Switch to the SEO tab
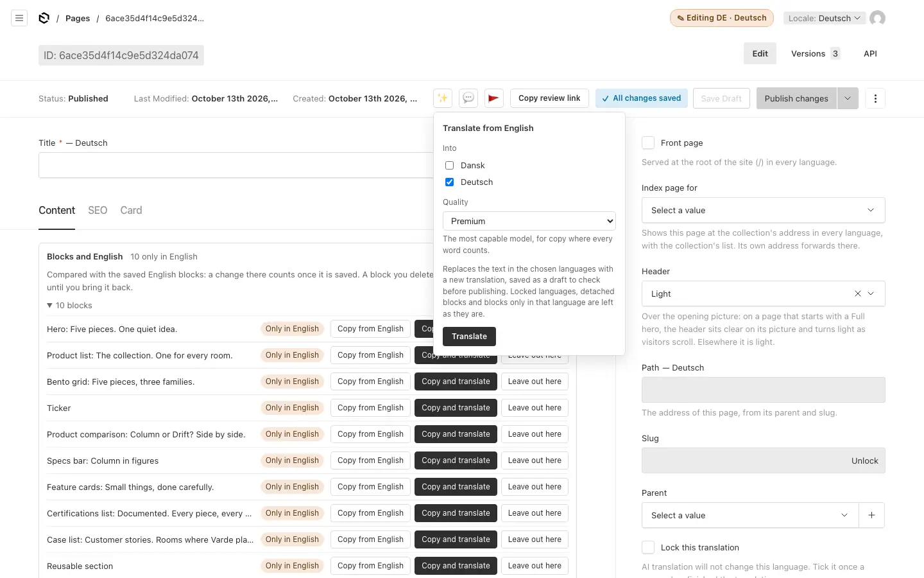 click(98, 210)
